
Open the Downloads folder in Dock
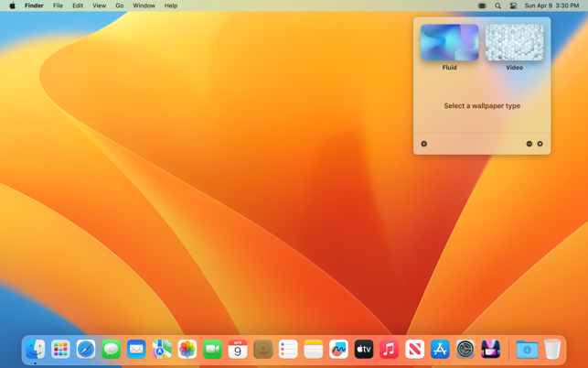527,349
